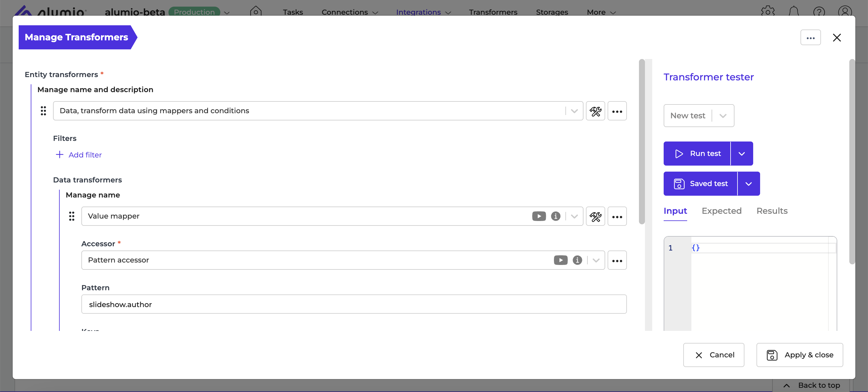This screenshot has height=392, width=868.
Task: Show info for Value mapper
Action: [x=555, y=216]
